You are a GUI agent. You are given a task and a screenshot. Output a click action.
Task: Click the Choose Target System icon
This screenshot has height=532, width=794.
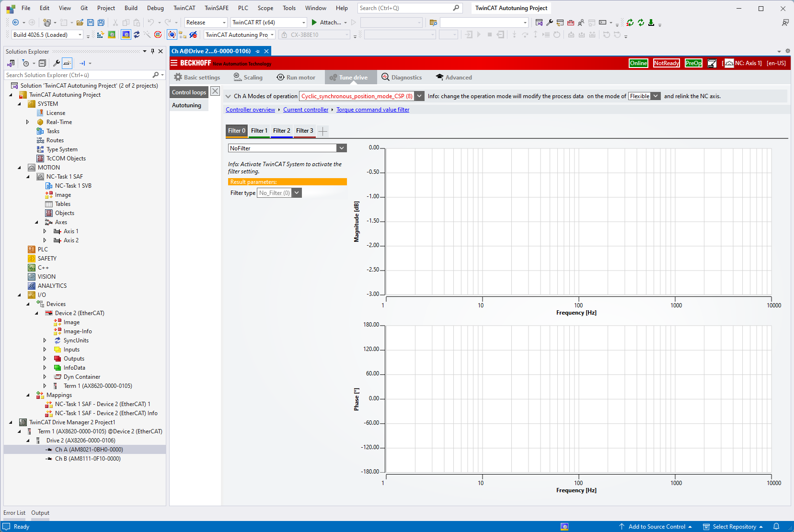click(x=183, y=34)
